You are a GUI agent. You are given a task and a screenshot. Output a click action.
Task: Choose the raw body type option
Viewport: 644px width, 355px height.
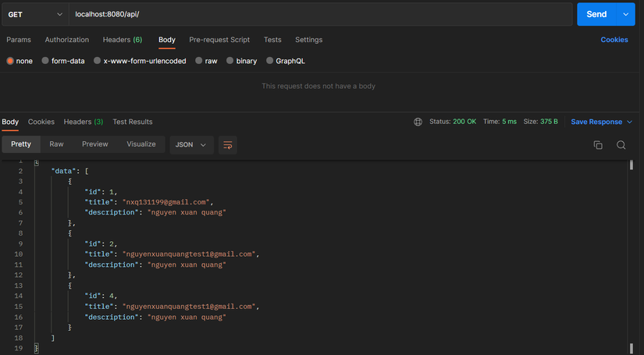pos(200,61)
